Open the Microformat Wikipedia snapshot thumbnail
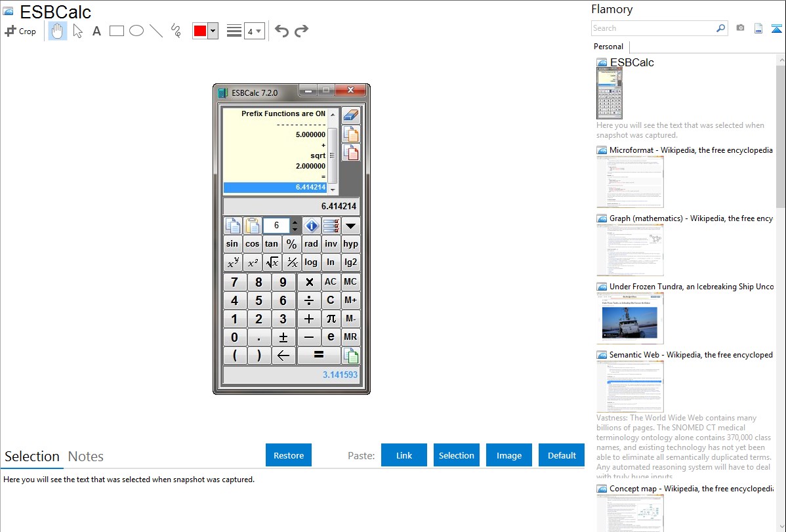786x532 pixels. click(x=630, y=182)
